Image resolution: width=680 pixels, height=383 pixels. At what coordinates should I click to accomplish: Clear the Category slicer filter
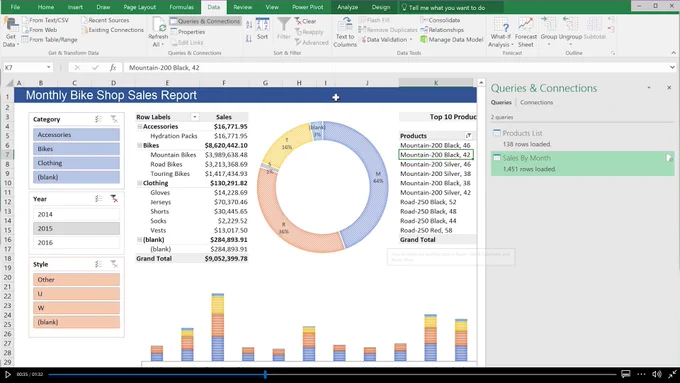[114, 119]
